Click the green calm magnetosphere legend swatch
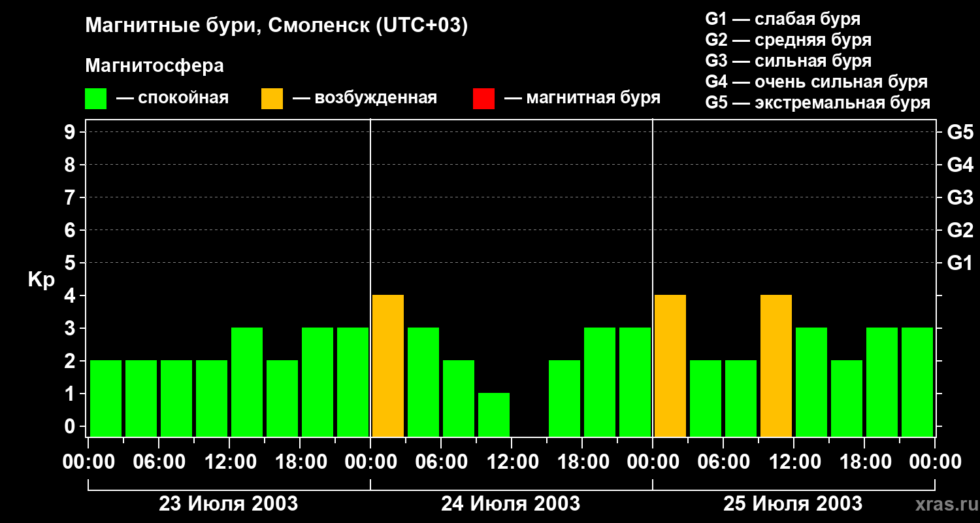980x523 pixels. 95,99
